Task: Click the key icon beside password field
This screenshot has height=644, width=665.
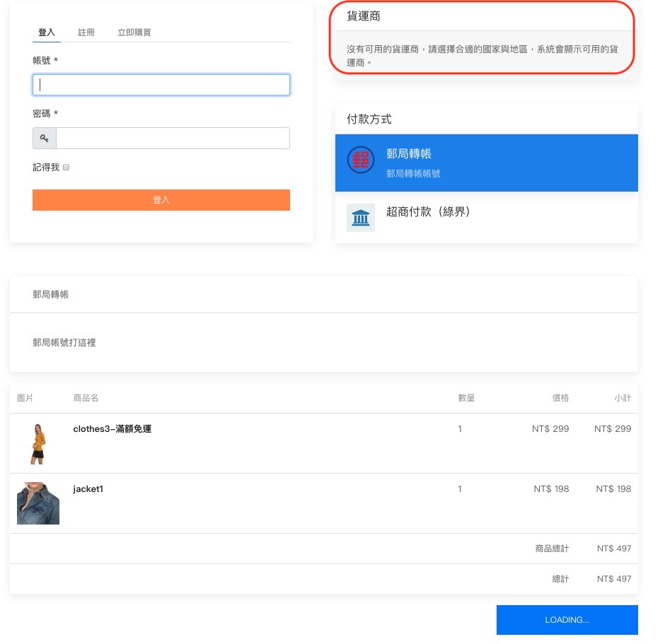Action: pyautogui.click(x=45, y=139)
